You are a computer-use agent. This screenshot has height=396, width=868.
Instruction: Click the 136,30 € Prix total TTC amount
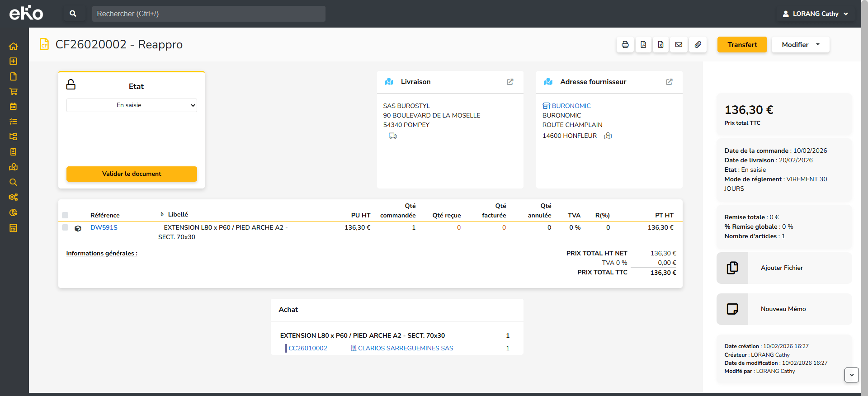tap(749, 110)
